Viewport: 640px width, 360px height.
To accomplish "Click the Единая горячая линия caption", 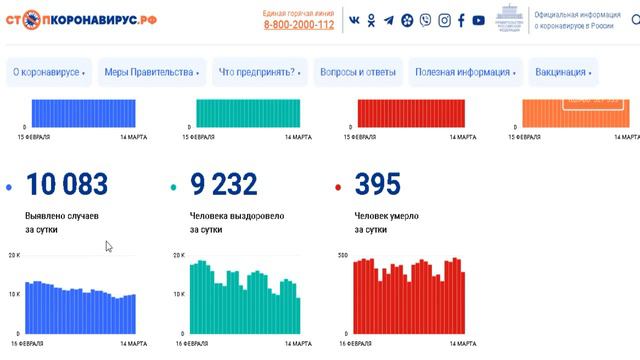I will click(x=298, y=13).
